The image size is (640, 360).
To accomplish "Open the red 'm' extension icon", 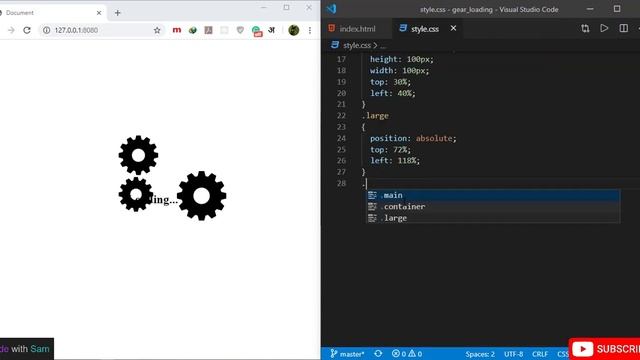I will [177, 30].
